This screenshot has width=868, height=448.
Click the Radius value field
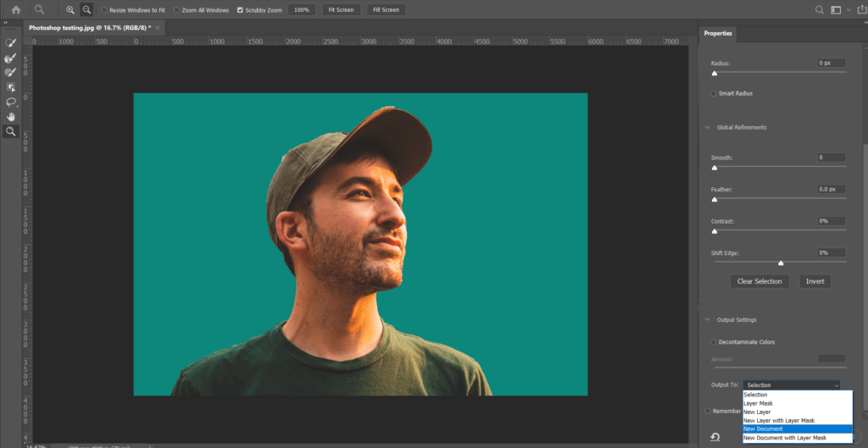[832, 63]
